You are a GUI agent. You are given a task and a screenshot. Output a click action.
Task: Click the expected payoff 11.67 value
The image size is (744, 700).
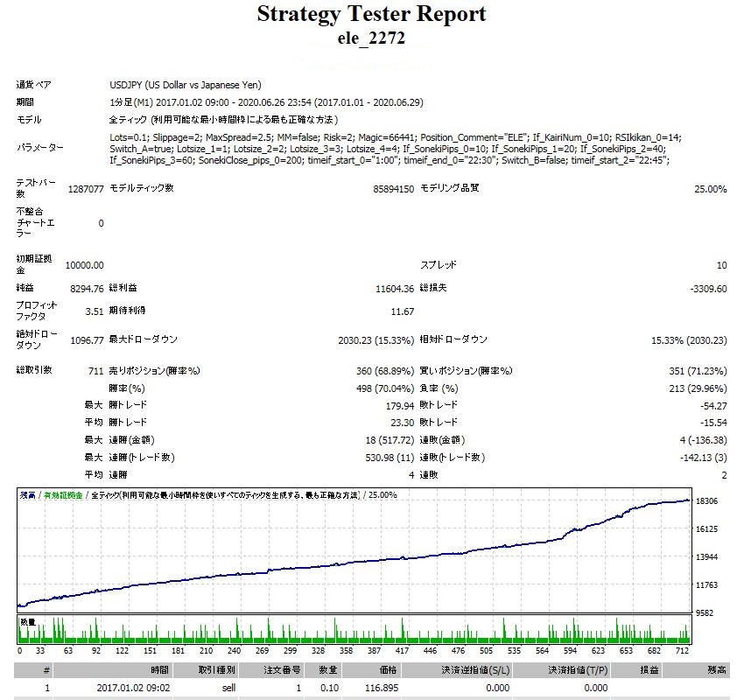pyautogui.click(x=403, y=311)
